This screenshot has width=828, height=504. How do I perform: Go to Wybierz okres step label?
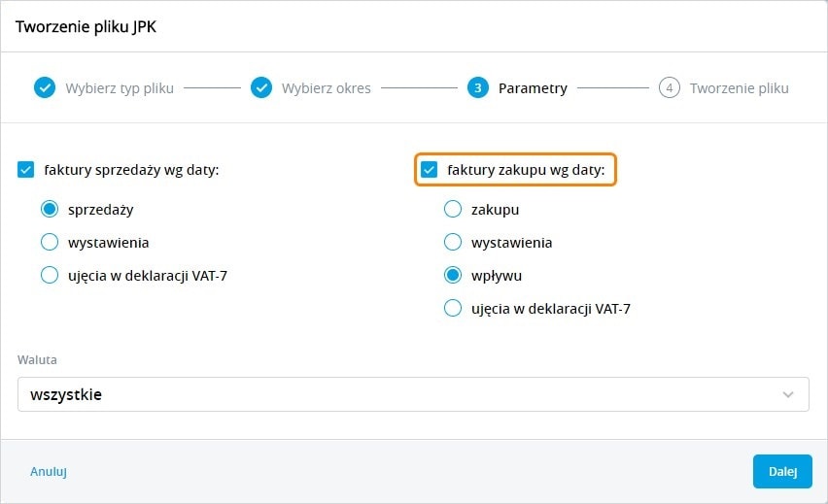pos(327,88)
